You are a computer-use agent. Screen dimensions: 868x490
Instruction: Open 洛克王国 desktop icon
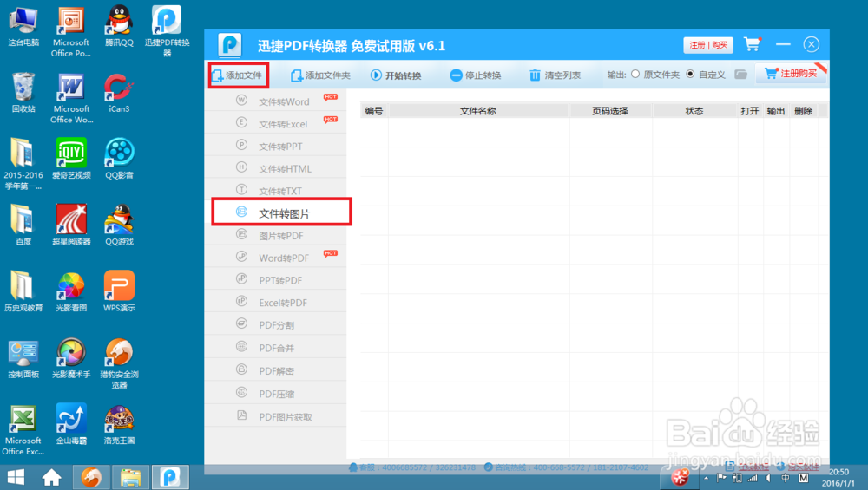click(119, 425)
